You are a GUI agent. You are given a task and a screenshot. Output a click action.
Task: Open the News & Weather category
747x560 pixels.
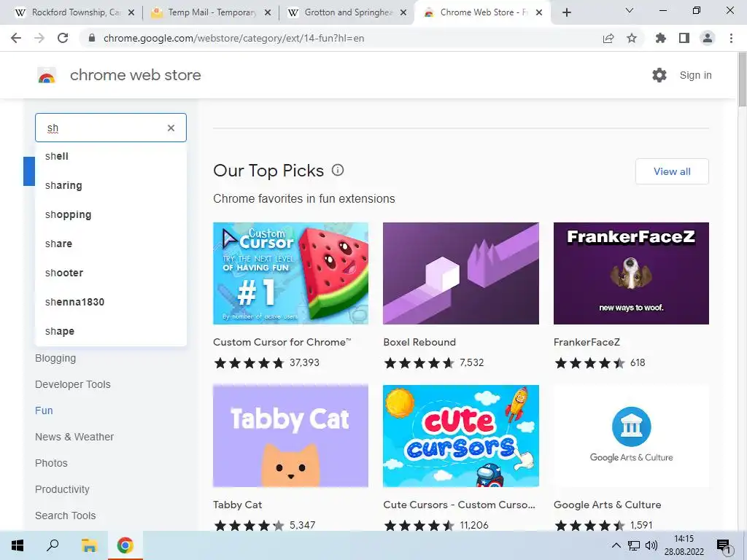point(74,437)
